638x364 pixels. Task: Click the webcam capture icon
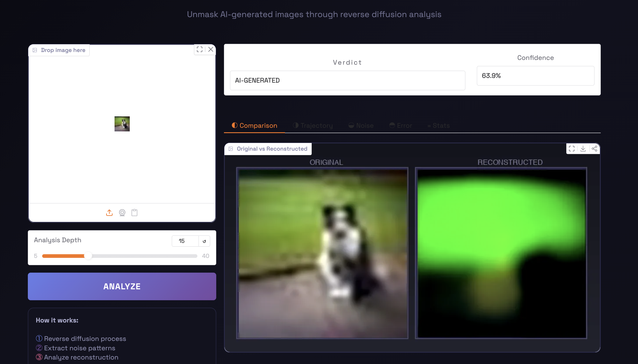pos(122,212)
